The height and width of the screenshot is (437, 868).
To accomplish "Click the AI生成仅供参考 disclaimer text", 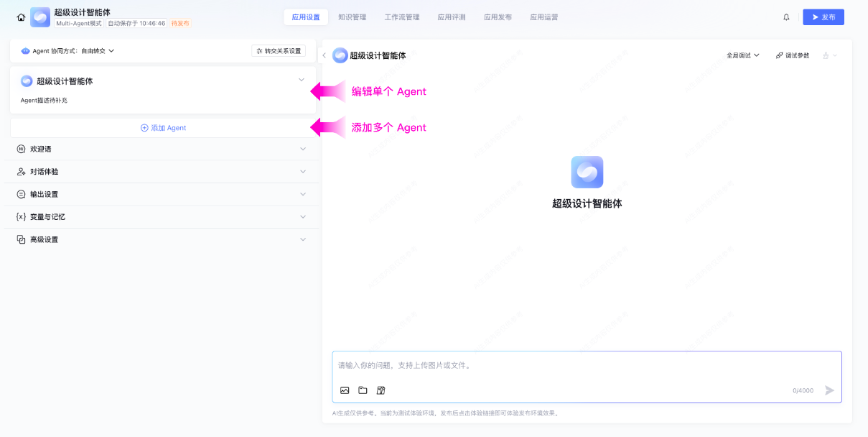I will (x=445, y=413).
